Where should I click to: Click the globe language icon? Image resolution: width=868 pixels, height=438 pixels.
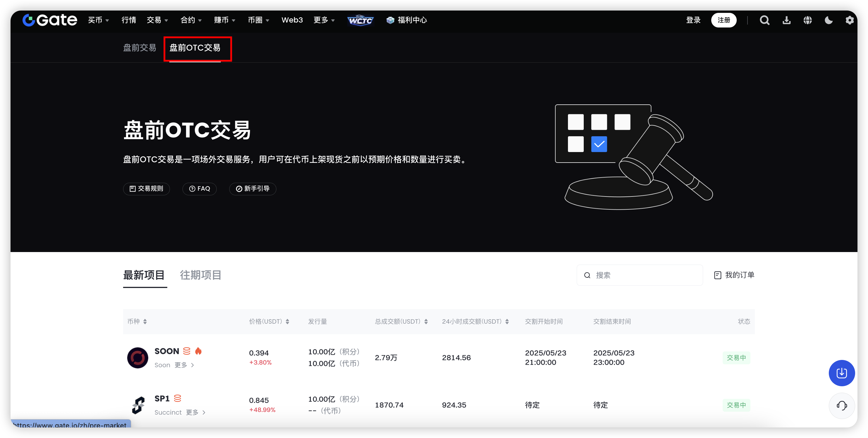808,20
